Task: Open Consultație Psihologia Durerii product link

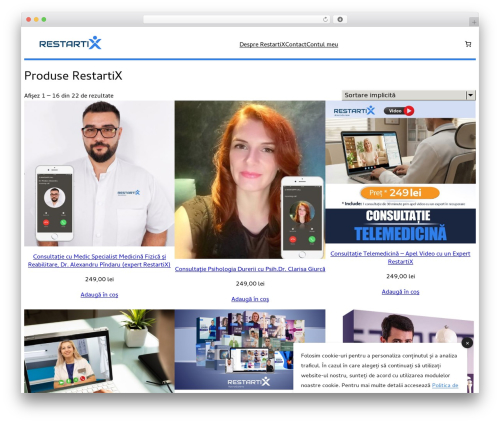Action: [x=250, y=269]
